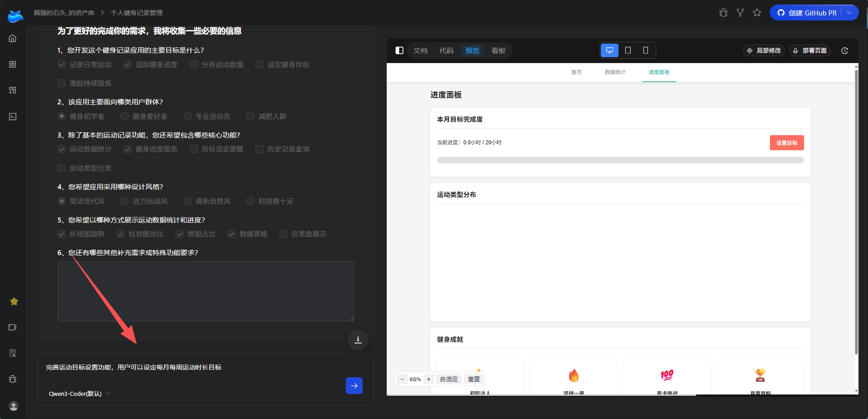Select the 健身爱好者 radio button
This screenshot has height=419, width=868.
coord(125,116)
